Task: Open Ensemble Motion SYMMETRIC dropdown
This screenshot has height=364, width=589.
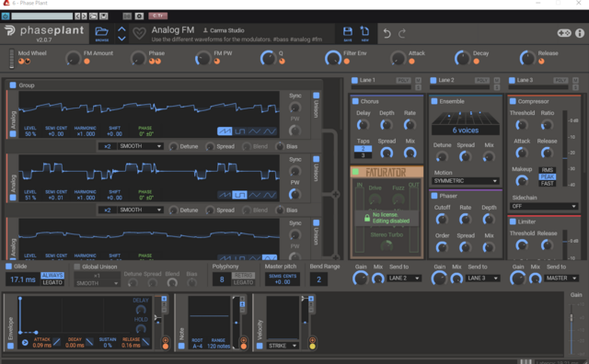Action: pyautogui.click(x=466, y=181)
